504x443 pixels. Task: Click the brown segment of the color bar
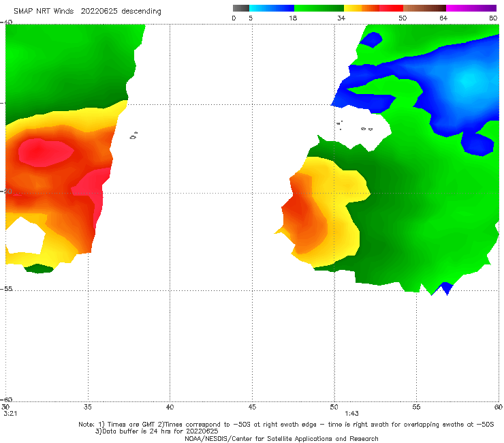[x=424, y=8]
